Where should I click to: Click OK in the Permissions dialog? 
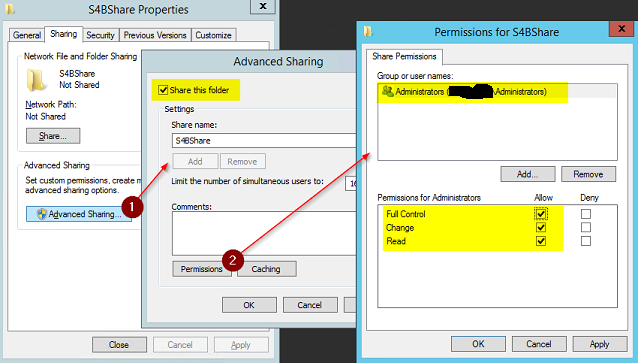pyautogui.click(x=478, y=344)
